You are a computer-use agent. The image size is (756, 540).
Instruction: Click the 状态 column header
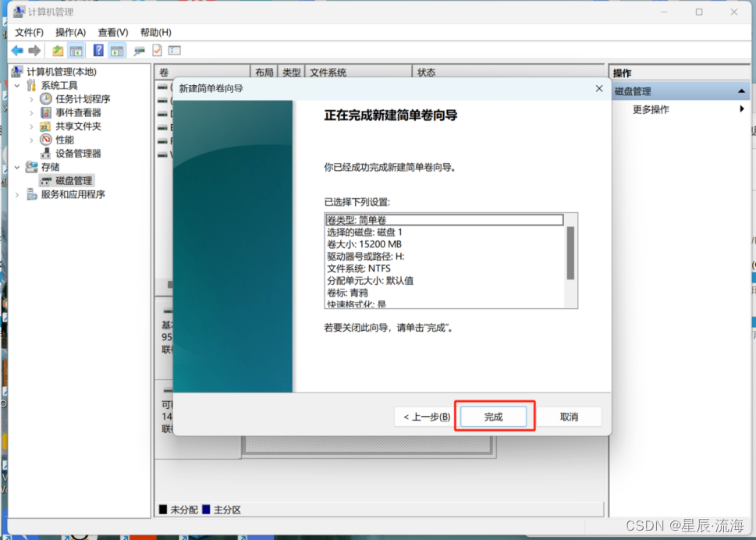pos(509,72)
